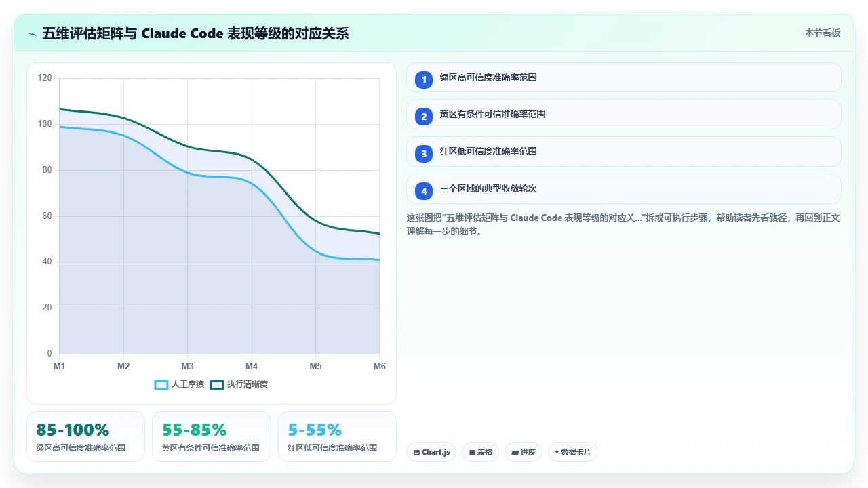This screenshot has height=488, width=868.
Task: Click the description paragraph starting with 这张图把
Action: click(623, 224)
